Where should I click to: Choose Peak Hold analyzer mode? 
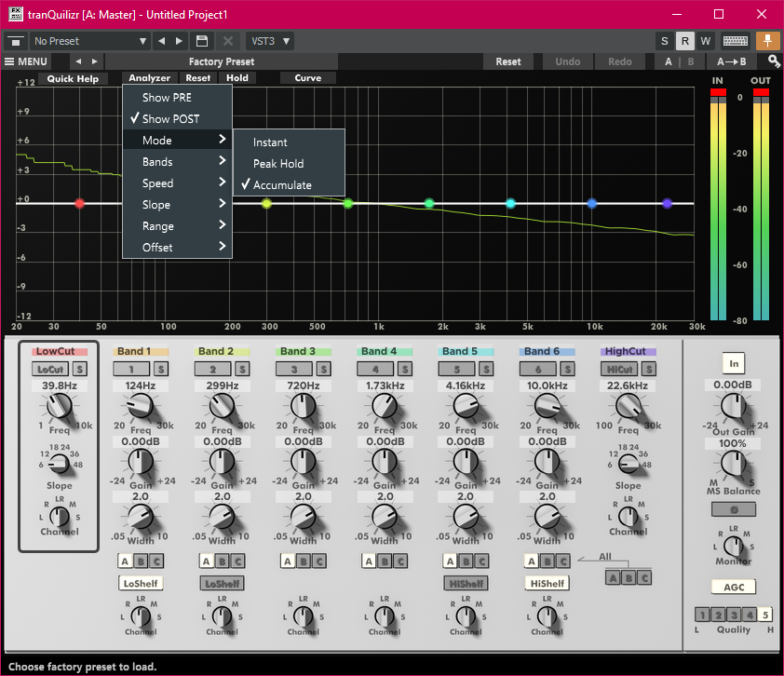[x=289, y=164]
